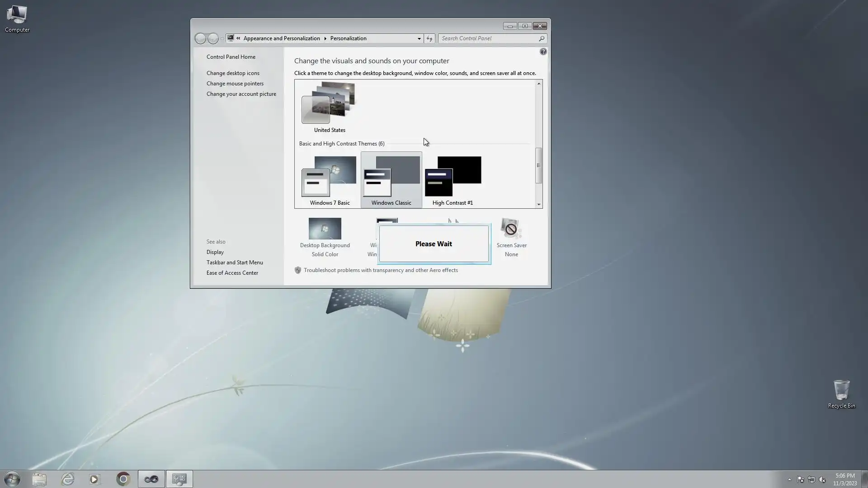
Task: Expand the address bar history dropdown
Action: [419, 38]
